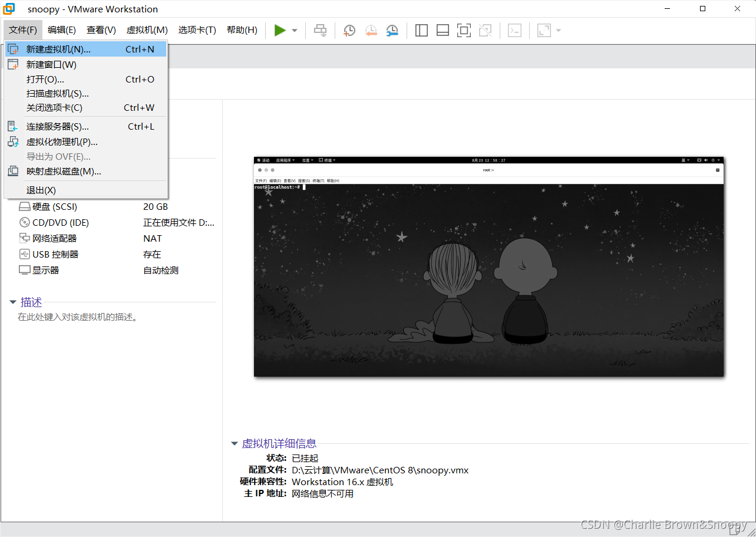
Task: Click the 硬盘 (SCSI) device row
Action: 117,207
